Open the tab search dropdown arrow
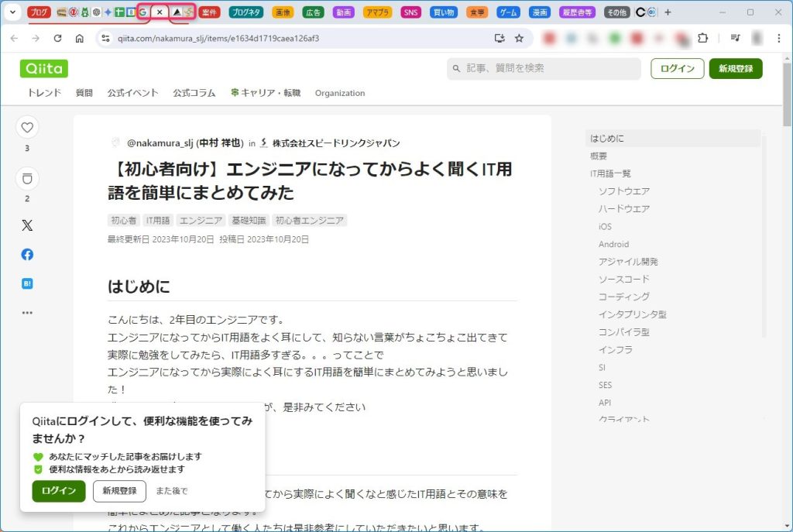793x532 pixels. 12,12
